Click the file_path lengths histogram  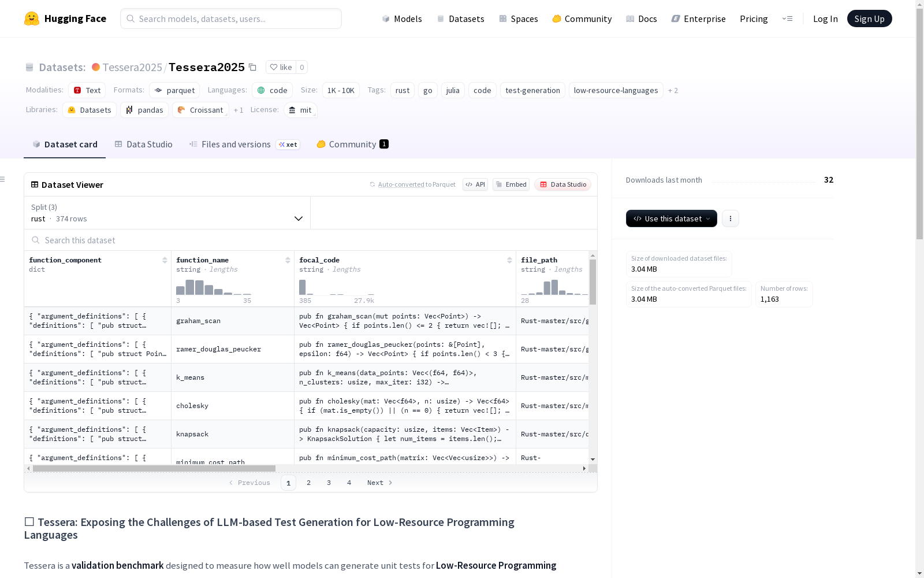click(554, 287)
